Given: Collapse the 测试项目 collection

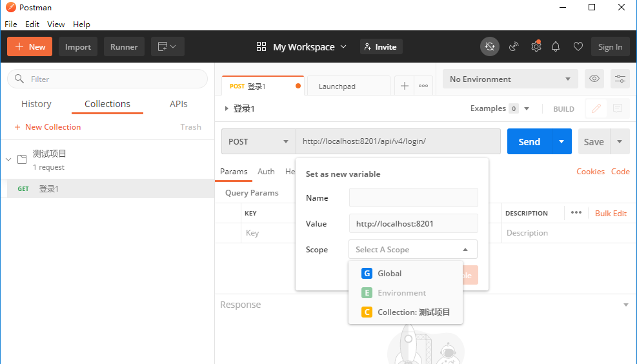Looking at the screenshot, I should tap(8, 159).
